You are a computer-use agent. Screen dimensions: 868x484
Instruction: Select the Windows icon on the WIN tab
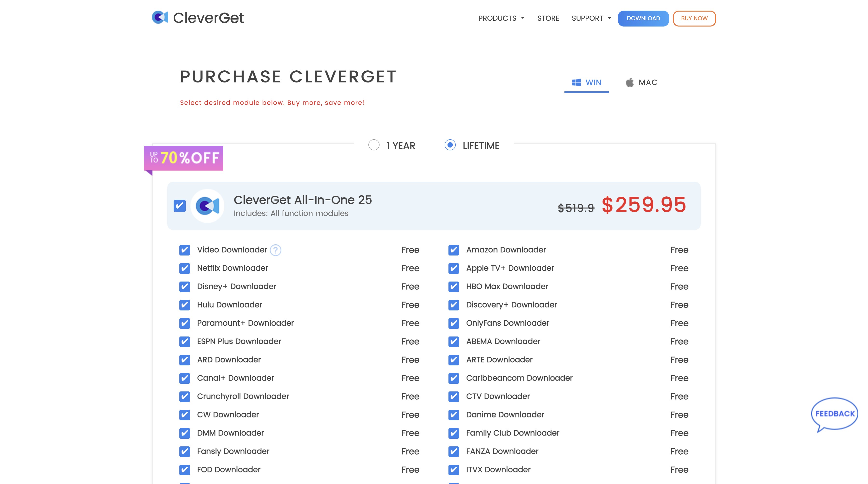point(576,82)
